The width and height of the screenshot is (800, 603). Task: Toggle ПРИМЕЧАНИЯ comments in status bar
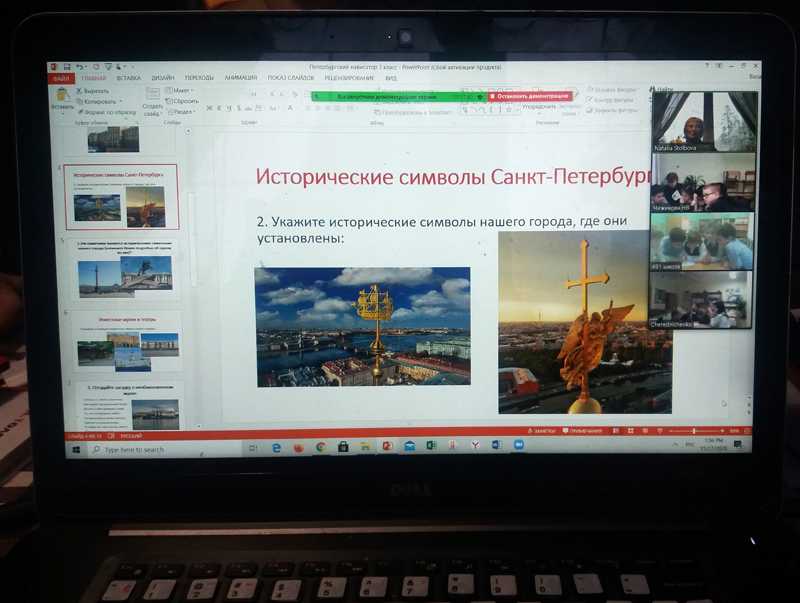point(582,431)
